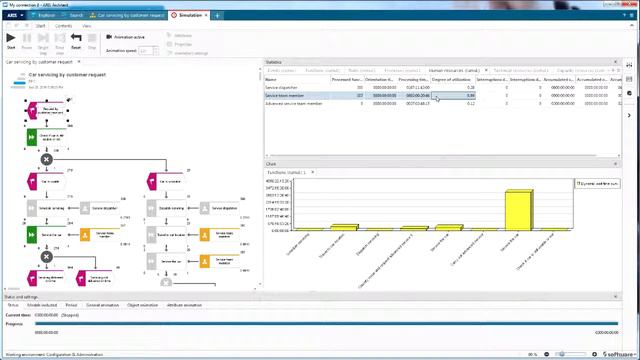Select green Service the car function

pos(46,235)
